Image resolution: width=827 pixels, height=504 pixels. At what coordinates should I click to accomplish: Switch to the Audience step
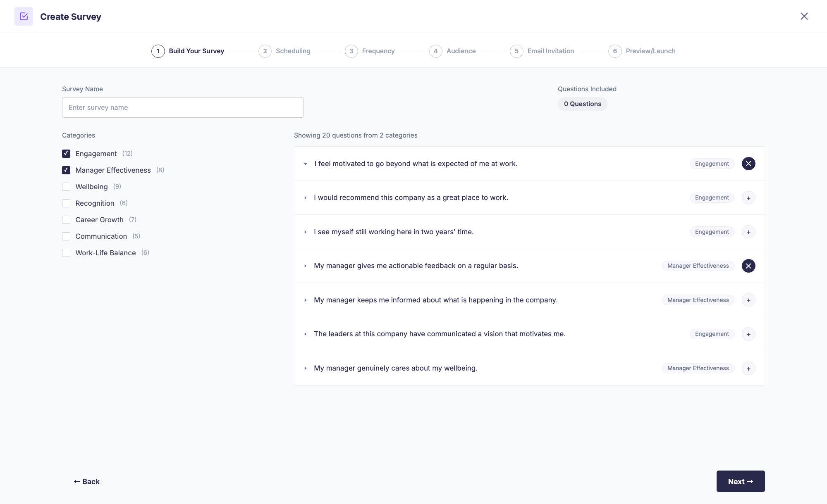452,51
